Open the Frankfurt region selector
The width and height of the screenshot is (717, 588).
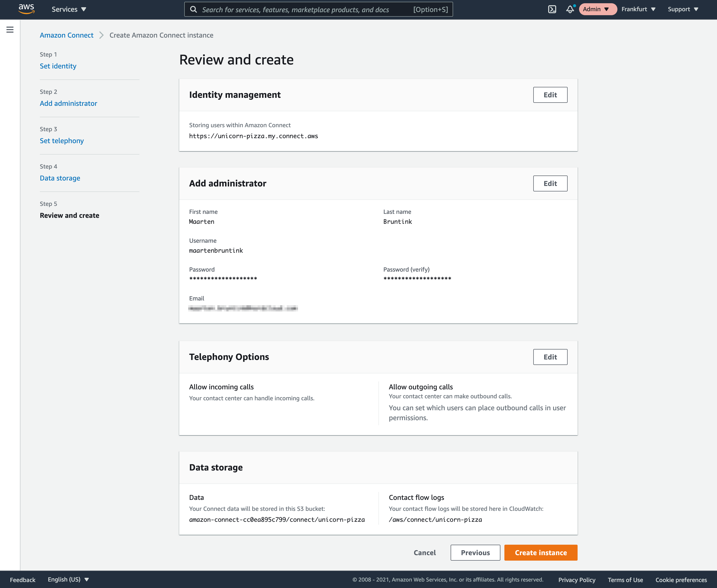click(x=638, y=9)
